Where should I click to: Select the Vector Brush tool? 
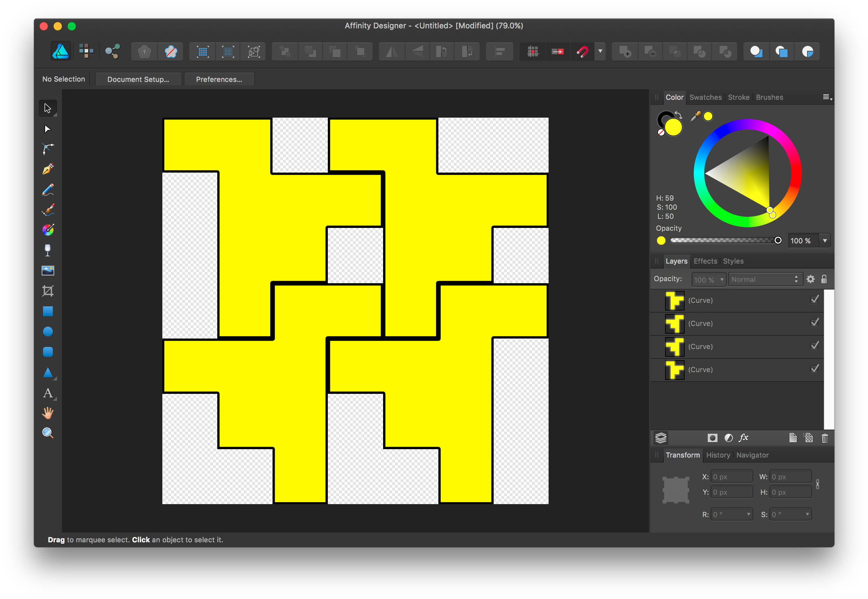[48, 209]
